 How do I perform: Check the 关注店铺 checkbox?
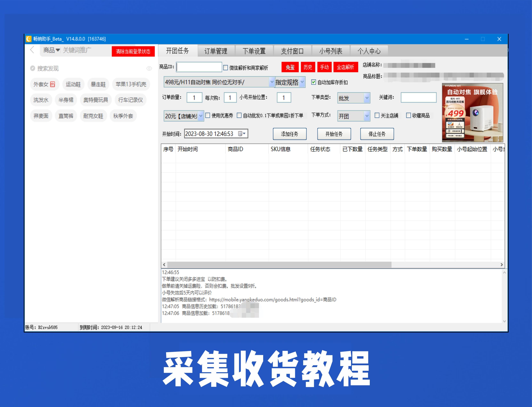(x=377, y=115)
